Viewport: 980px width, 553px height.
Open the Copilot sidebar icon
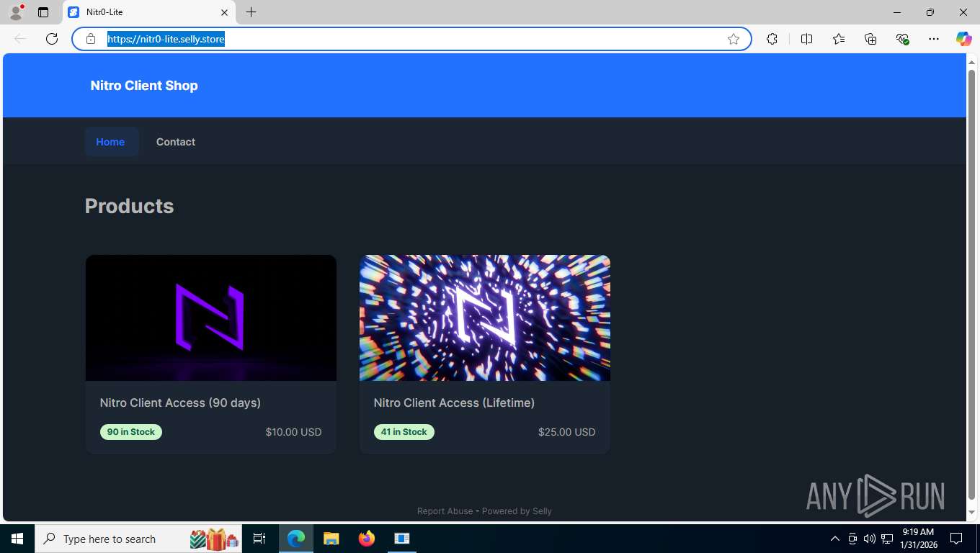click(964, 39)
